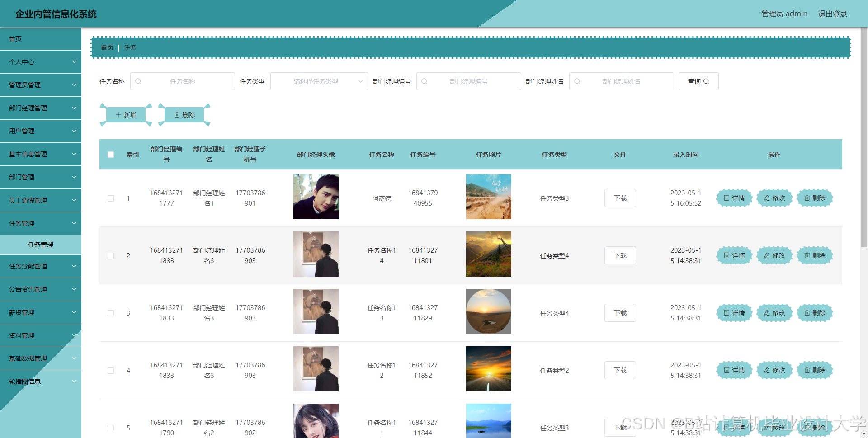The image size is (868, 438).
Task: Download file for 任务名称12
Action: (620, 370)
